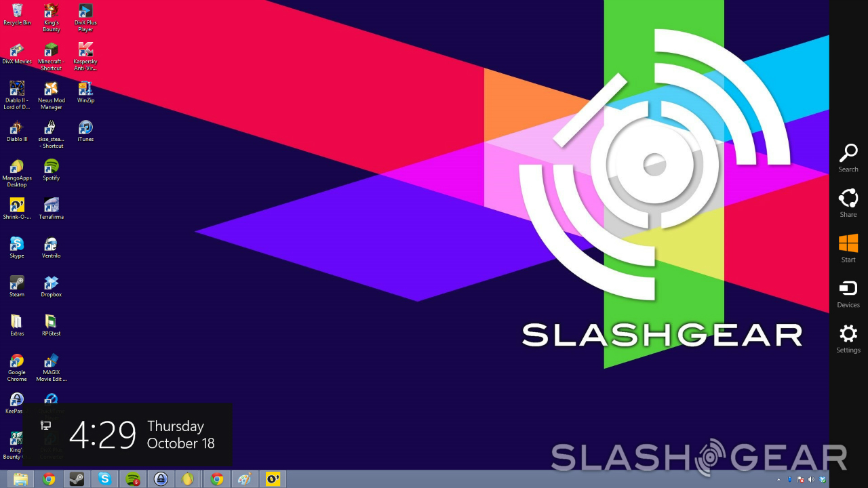Launch Diablo II Lord of Destruction shortcut
The height and width of the screenshot is (488, 868).
point(17,96)
